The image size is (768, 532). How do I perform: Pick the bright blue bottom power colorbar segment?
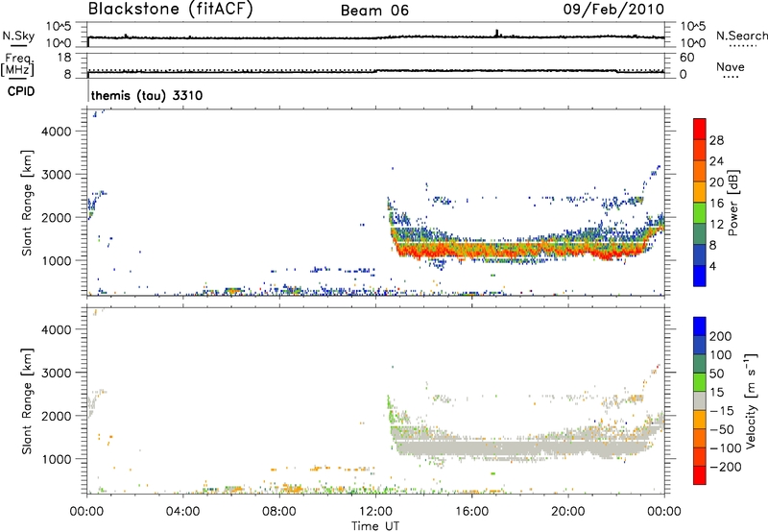[x=700, y=277]
